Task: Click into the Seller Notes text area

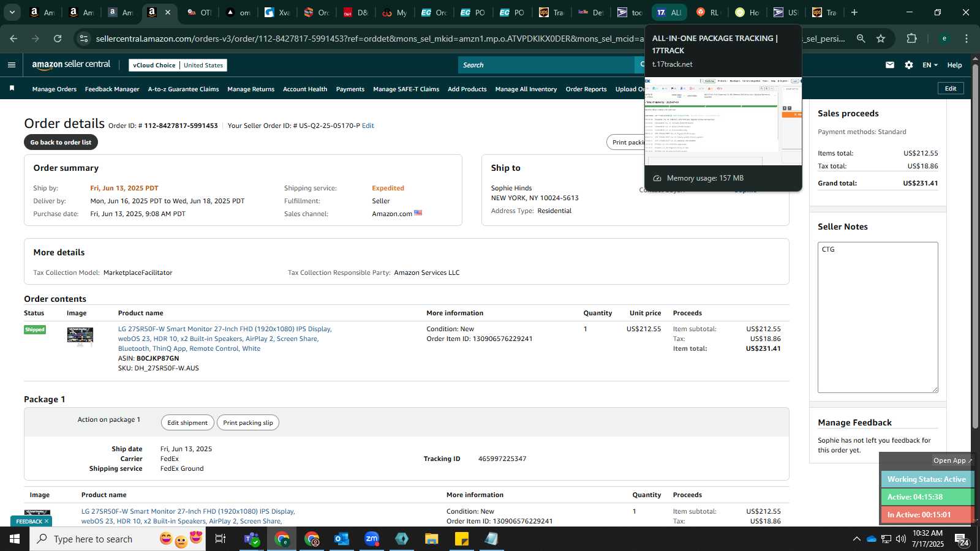Action: (878, 317)
